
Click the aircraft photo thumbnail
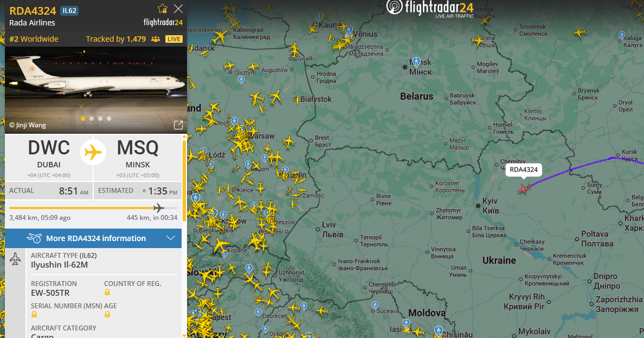96,89
